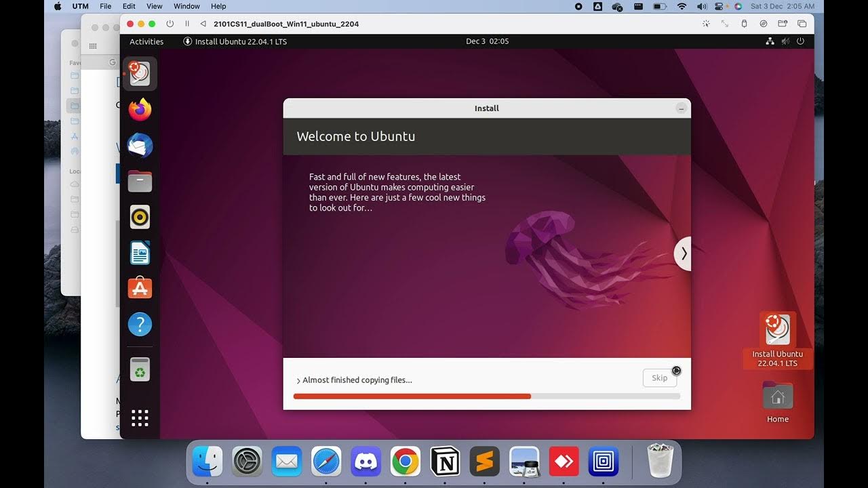The width and height of the screenshot is (868, 488).
Task: Launch Firefox from the Ubuntu dock
Action: point(140,109)
